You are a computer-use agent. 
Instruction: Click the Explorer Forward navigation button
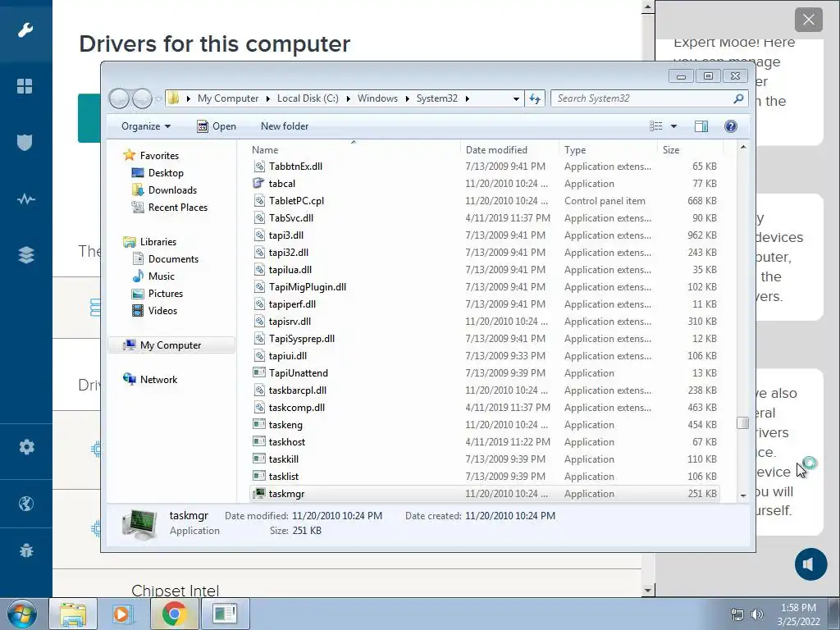[x=142, y=98]
